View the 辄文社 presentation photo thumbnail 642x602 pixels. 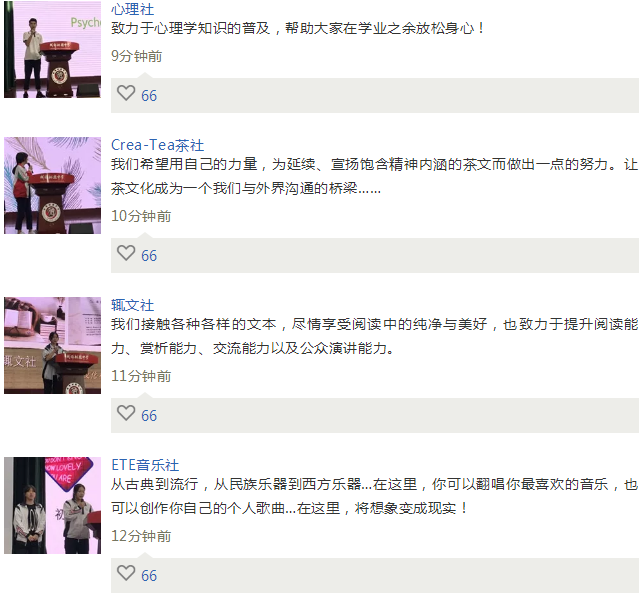(x=52, y=346)
